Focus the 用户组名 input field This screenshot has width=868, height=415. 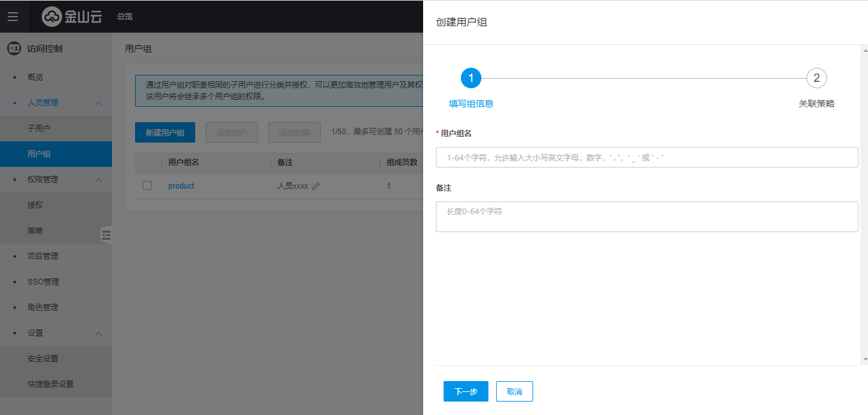coord(647,157)
